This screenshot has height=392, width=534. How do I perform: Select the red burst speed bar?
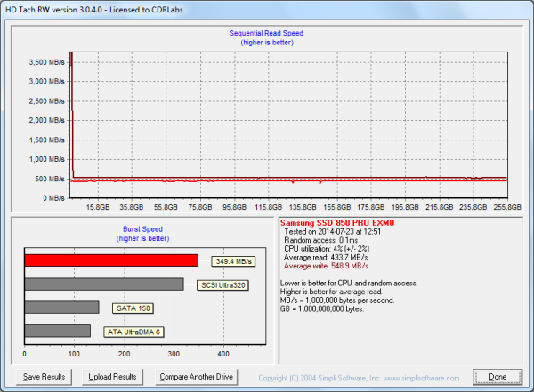point(111,260)
